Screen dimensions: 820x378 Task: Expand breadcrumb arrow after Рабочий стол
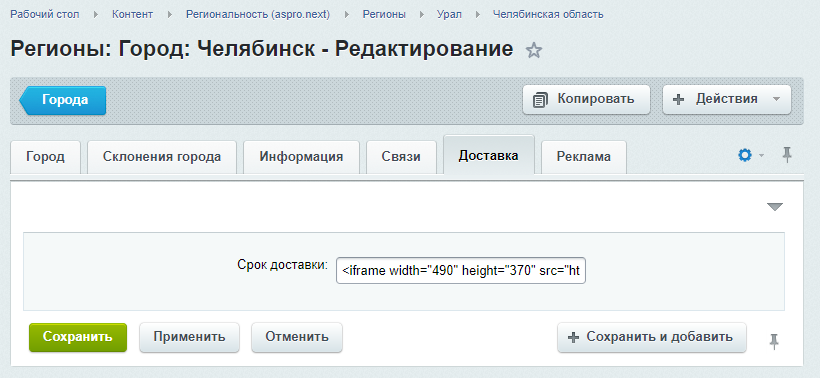pos(96,15)
